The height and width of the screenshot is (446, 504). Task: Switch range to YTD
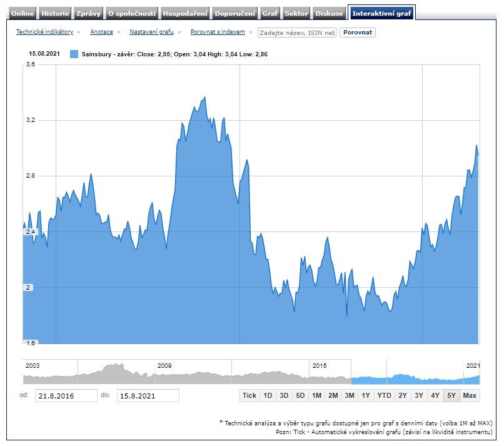(x=384, y=395)
